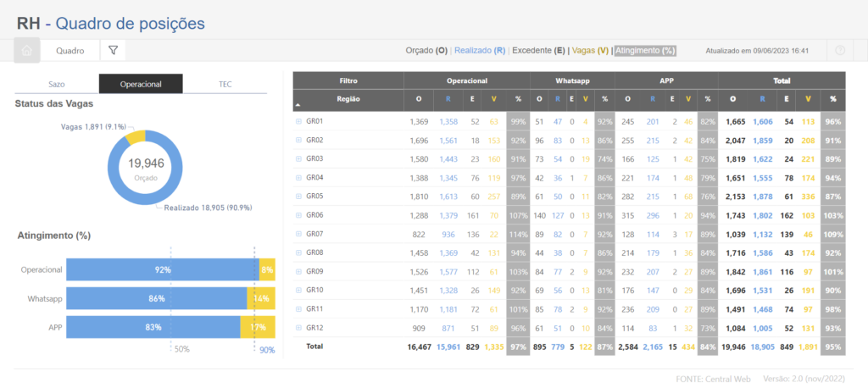This screenshot has height=388, width=868.
Task: Click Atingimento (%) in the legend
Action: coord(645,50)
